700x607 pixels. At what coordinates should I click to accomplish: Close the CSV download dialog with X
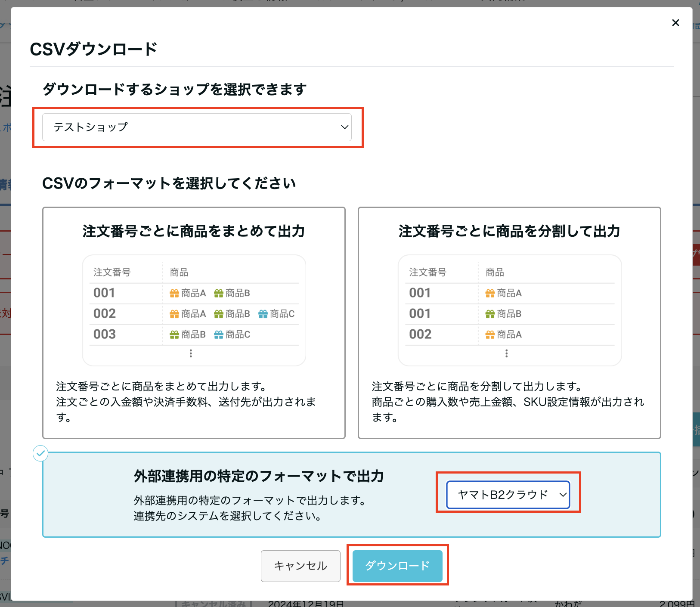(675, 23)
